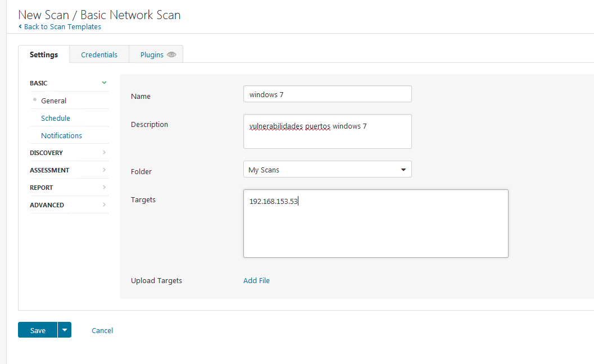
Task: Open the Save button dropdown arrow
Action: click(x=65, y=330)
